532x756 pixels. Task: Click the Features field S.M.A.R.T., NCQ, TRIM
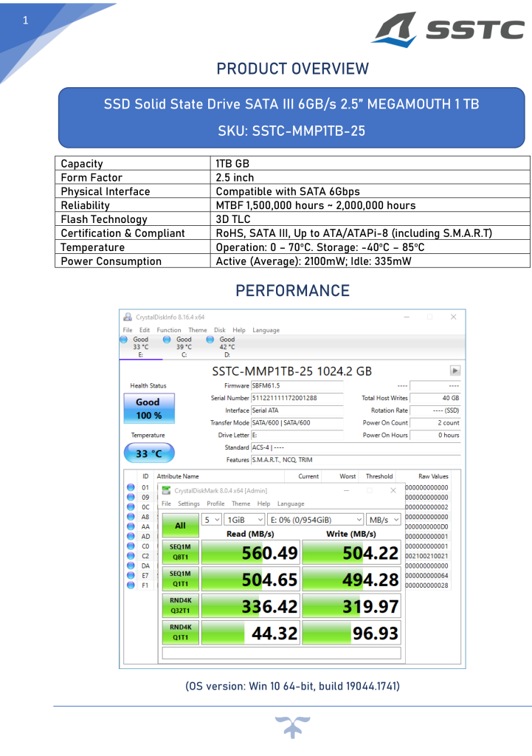[x=356, y=459]
